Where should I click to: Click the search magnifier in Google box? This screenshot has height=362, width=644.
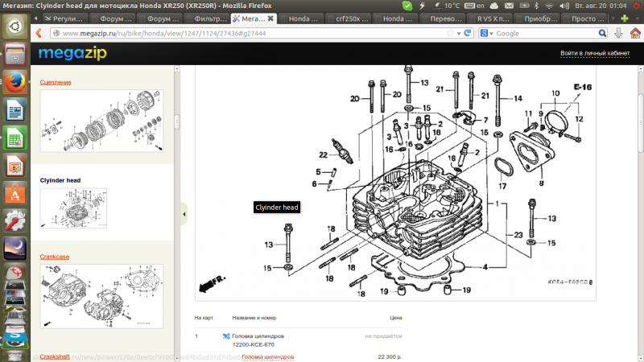(602, 33)
